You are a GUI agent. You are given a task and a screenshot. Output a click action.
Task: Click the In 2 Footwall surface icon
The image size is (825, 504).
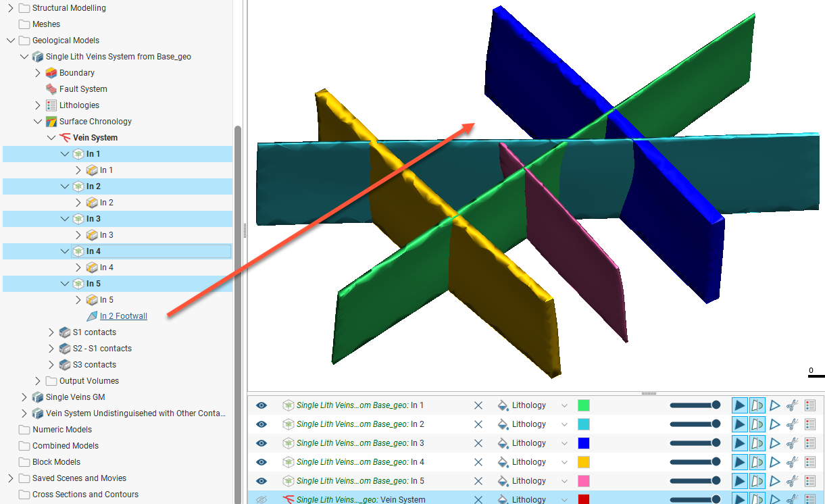92,316
